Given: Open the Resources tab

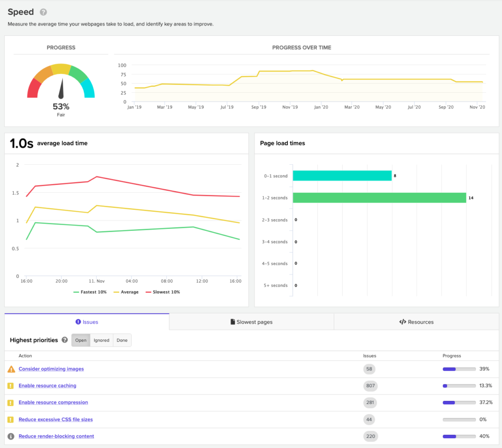Looking at the screenshot, I should coord(416,322).
